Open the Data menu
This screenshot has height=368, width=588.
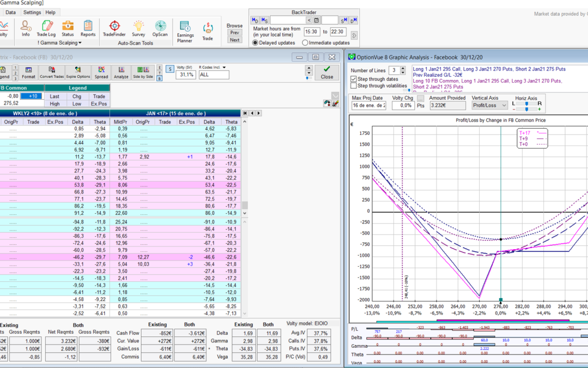tap(10, 13)
